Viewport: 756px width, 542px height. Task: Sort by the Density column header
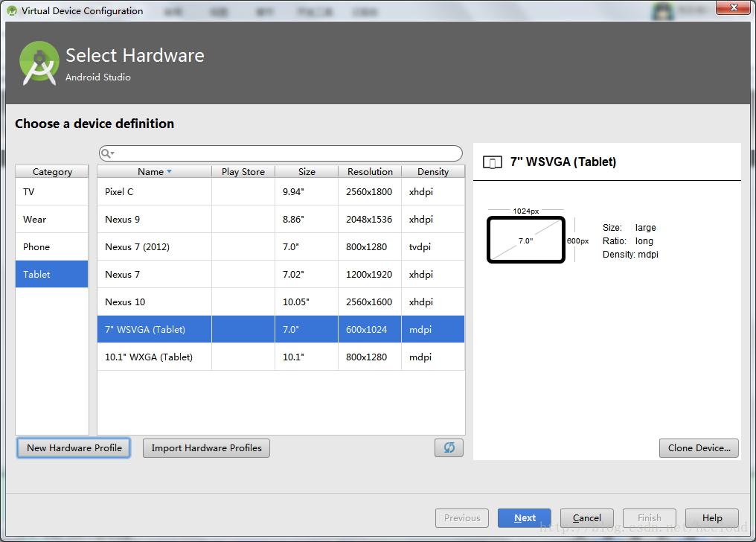(x=433, y=172)
